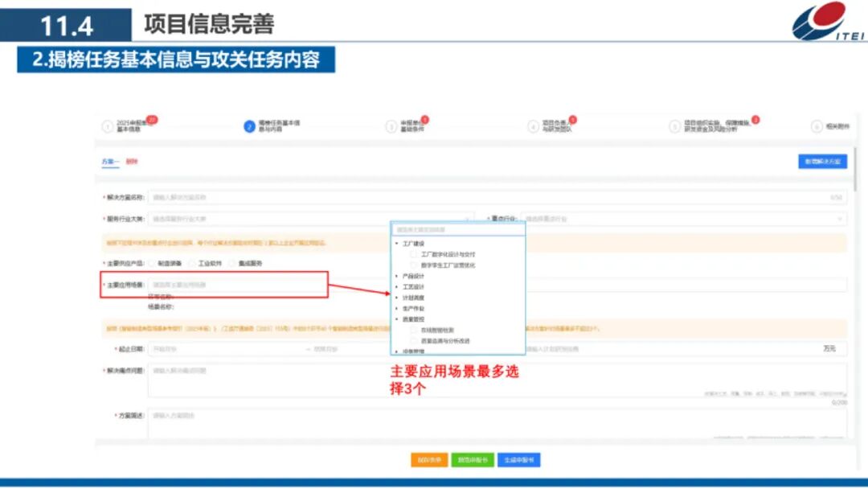Expand the 产品设计 tree node

tap(397, 276)
